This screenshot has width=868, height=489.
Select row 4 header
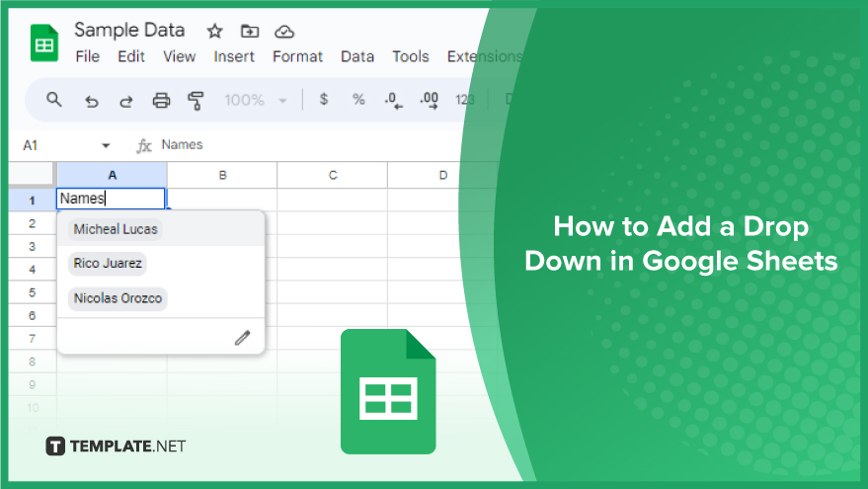pos(33,269)
